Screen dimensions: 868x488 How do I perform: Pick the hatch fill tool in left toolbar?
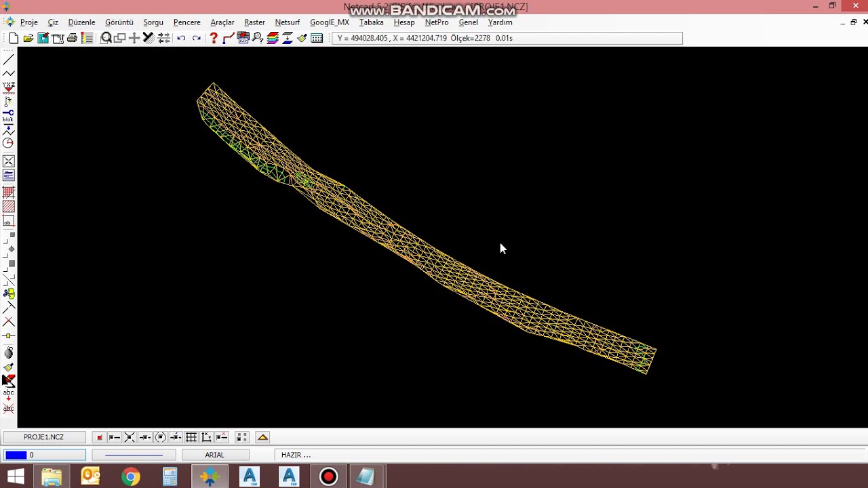click(x=9, y=207)
